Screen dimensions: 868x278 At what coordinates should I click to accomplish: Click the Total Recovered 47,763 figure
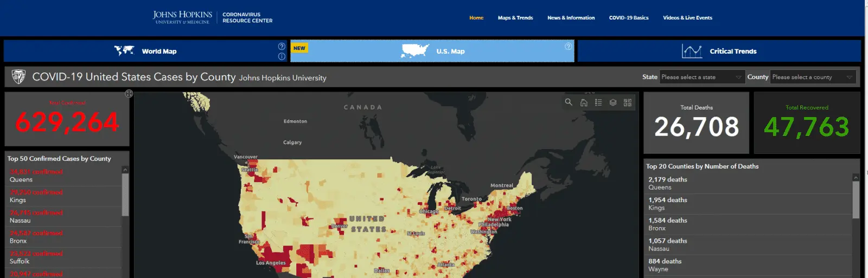tap(807, 127)
